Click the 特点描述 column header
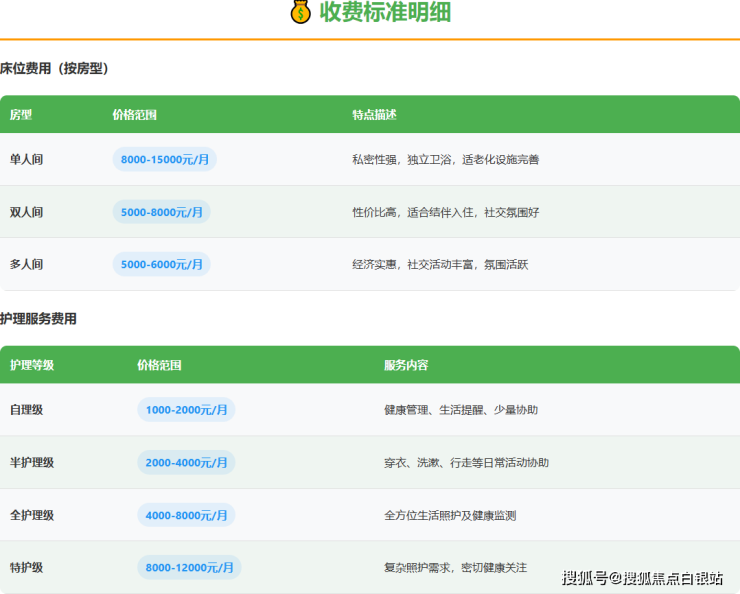The image size is (740, 594). 374,115
